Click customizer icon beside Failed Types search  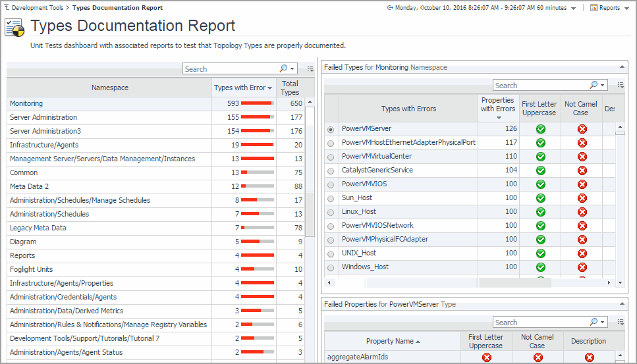click(x=620, y=85)
